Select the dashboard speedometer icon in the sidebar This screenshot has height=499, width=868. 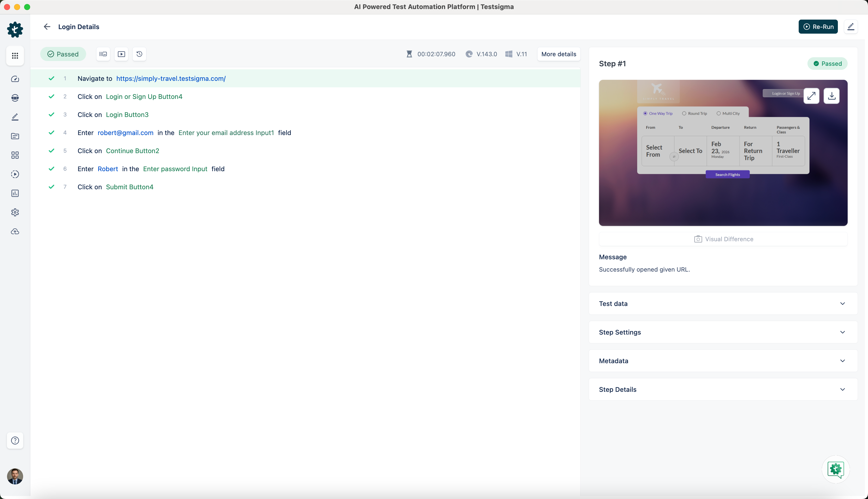15,79
